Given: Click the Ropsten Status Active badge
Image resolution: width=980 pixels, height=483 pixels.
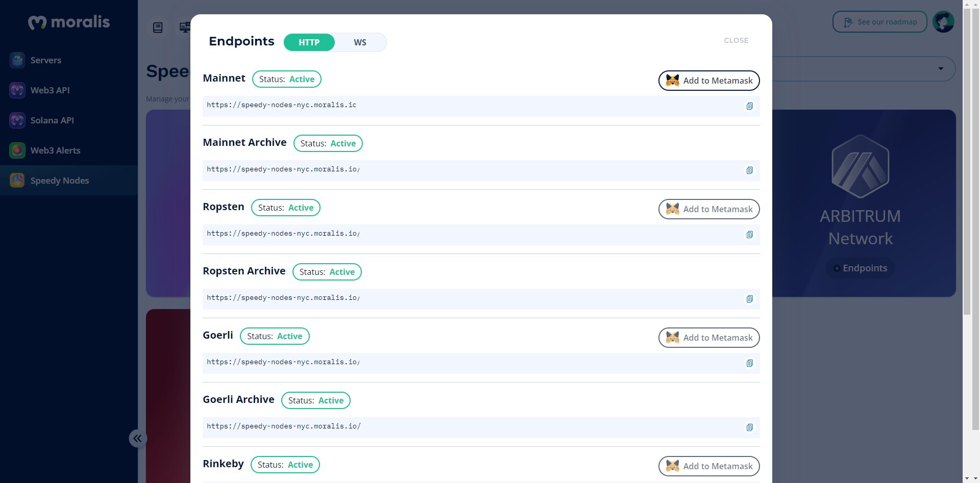Looking at the screenshot, I should 286,208.
